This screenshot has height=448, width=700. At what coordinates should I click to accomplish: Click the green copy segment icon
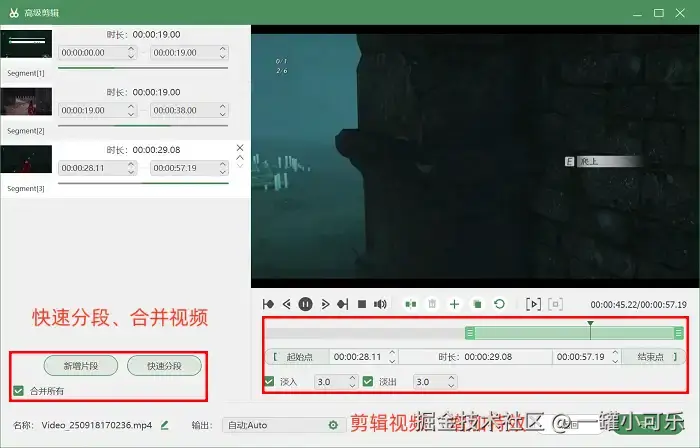(x=477, y=304)
